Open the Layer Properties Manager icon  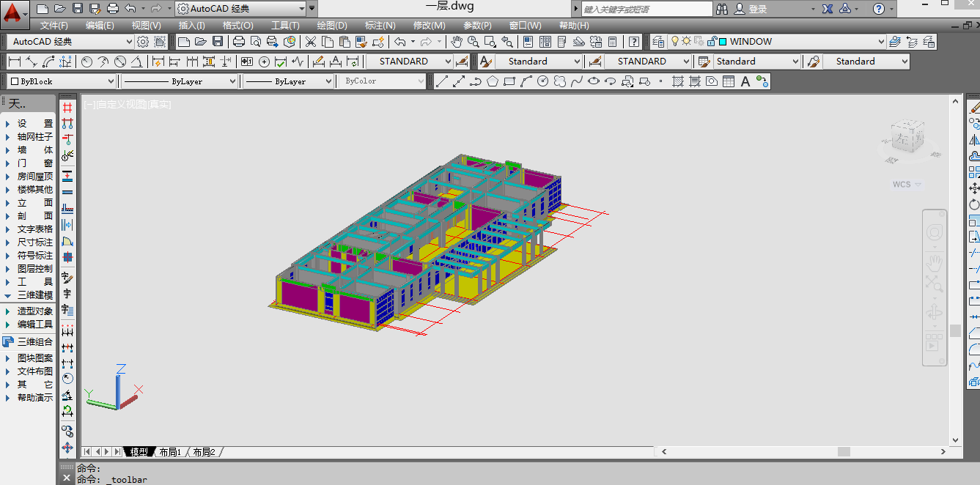658,42
